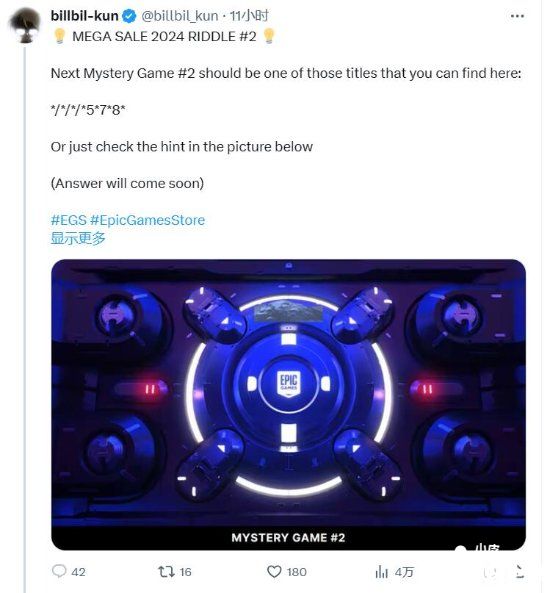This screenshot has height=593, width=550.
Task: Click the share icon at bottom right
Action: click(x=520, y=571)
